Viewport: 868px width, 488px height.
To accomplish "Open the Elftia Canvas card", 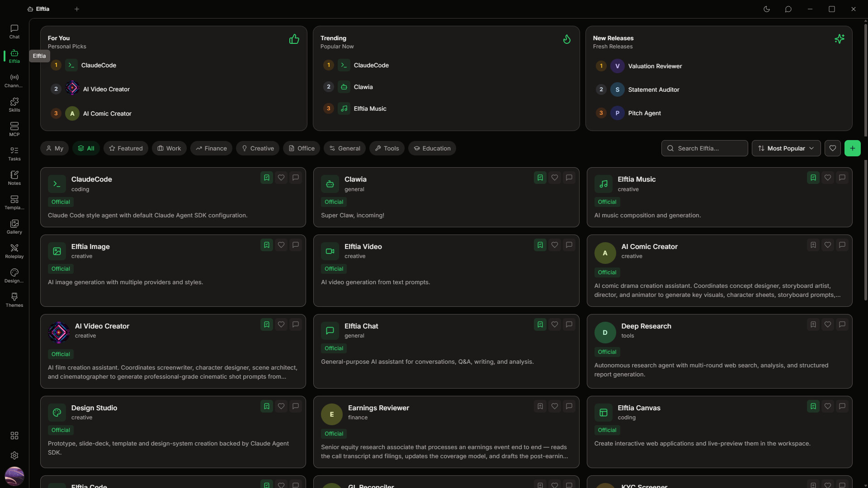I will [719, 432].
